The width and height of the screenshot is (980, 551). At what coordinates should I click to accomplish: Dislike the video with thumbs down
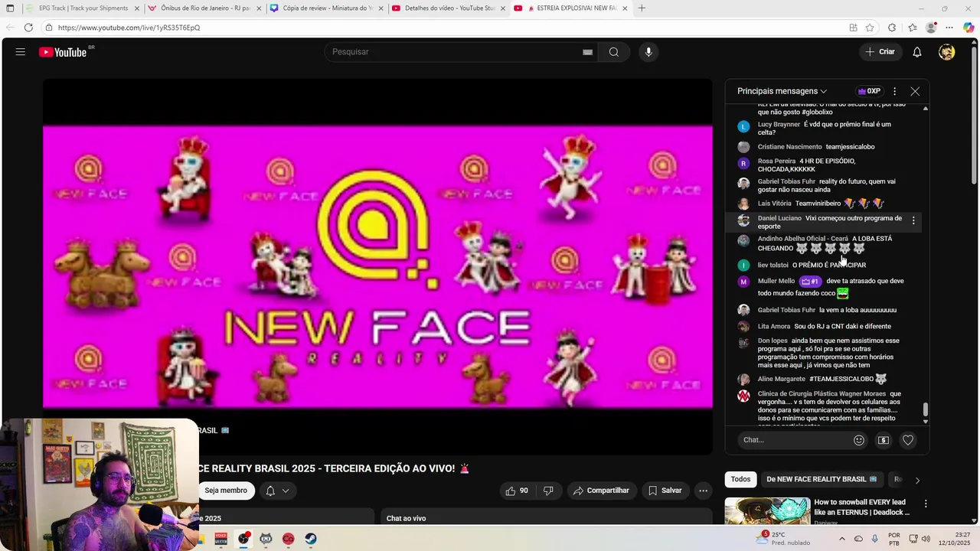548,491
